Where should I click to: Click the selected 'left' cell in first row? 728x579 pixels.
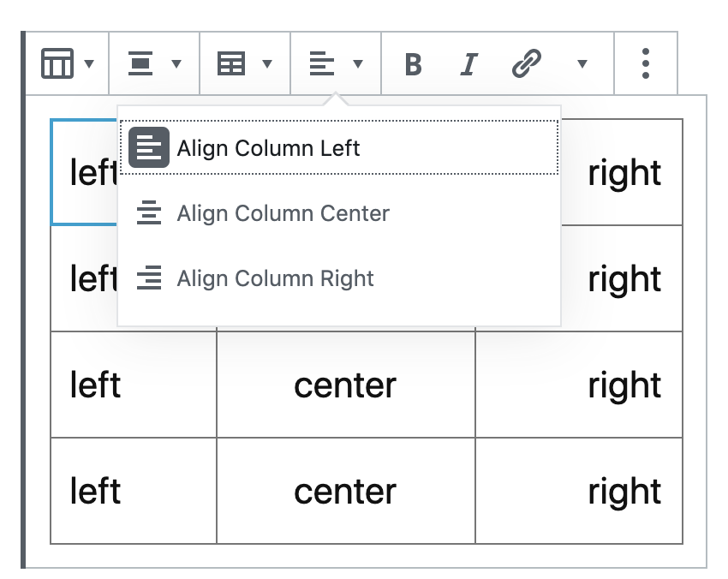tap(84, 172)
